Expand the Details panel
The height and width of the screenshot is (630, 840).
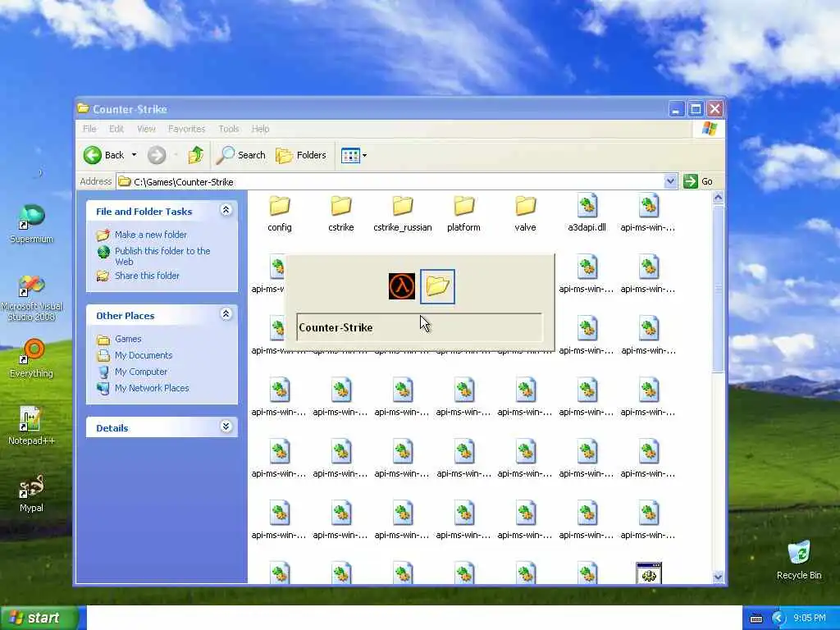pos(226,427)
